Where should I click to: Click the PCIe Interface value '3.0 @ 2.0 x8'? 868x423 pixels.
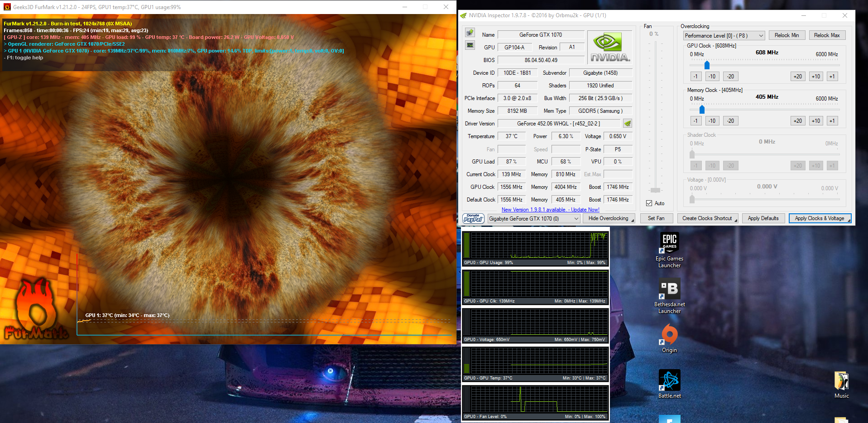tap(518, 98)
